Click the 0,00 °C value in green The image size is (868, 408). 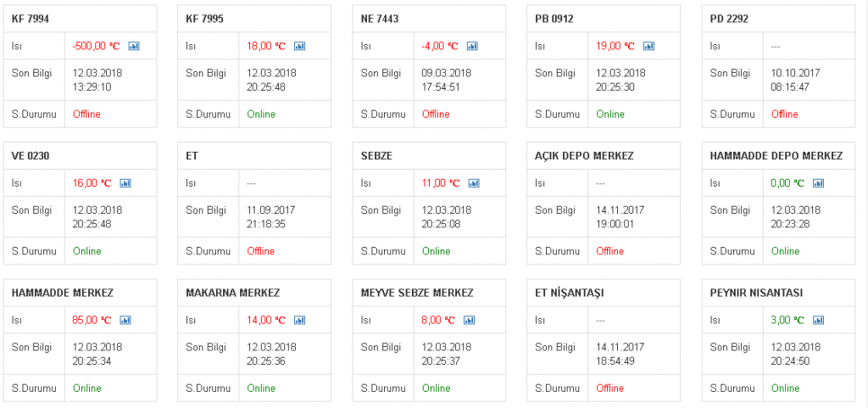[x=787, y=182]
